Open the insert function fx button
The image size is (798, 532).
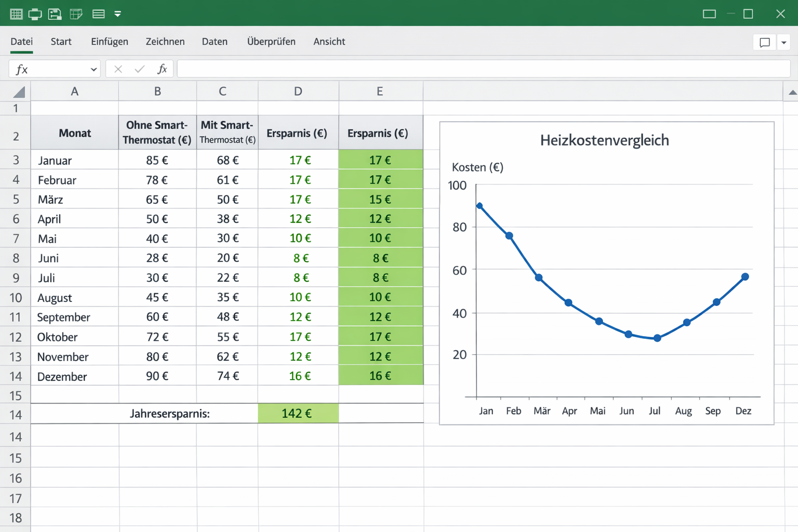[162, 69]
